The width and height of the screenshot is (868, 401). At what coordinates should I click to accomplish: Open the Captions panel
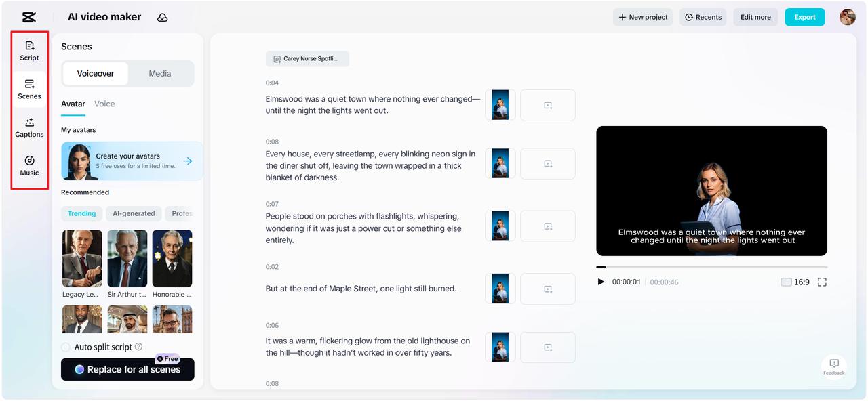[29, 127]
